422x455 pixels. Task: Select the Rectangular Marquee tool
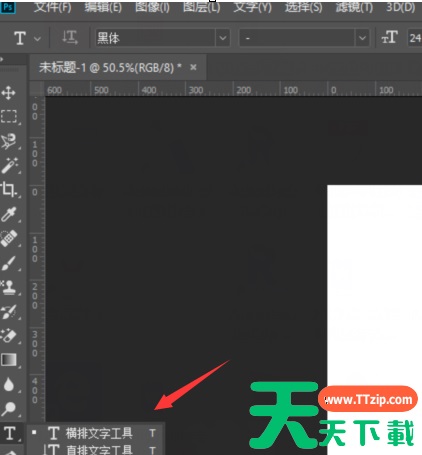pyautogui.click(x=9, y=117)
